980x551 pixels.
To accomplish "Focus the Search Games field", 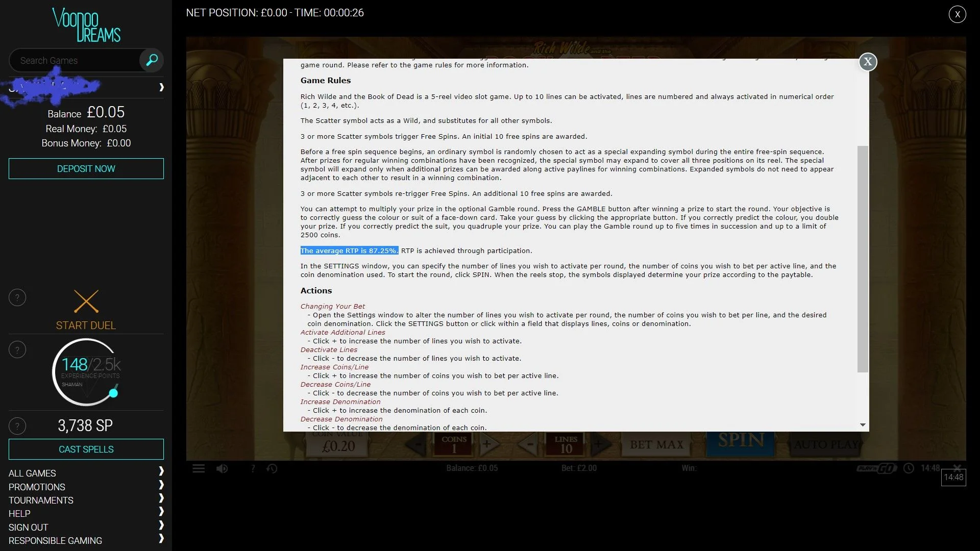I will [x=75, y=60].
